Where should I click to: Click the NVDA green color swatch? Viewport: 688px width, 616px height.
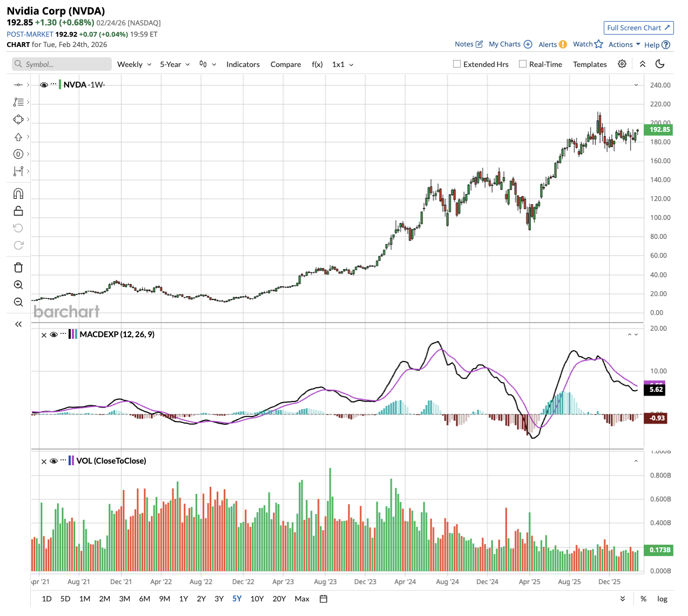point(60,85)
